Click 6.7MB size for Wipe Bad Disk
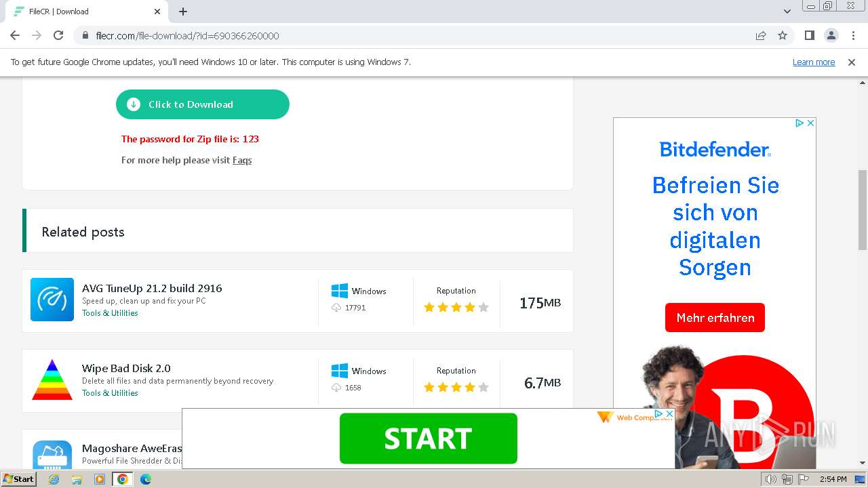This screenshot has height=488, width=868. point(542,383)
